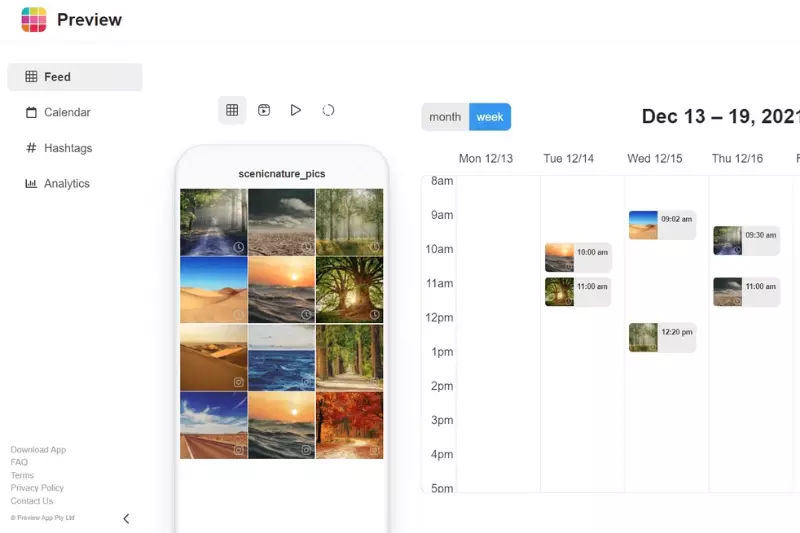Open the Contact Us link

coord(32,501)
